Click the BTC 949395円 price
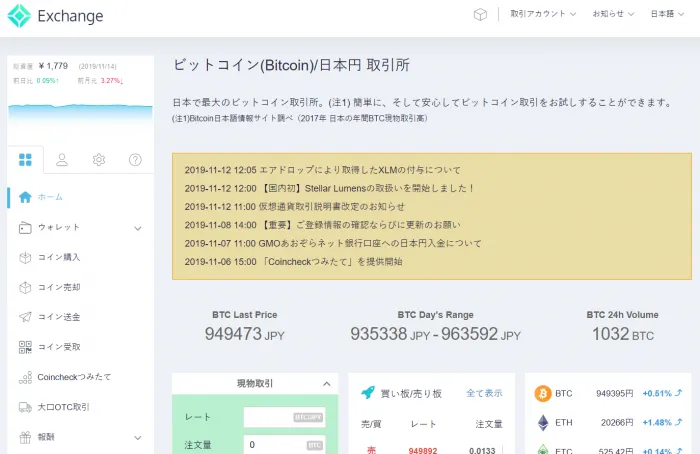Image resolution: width=700 pixels, height=454 pixels. click(x=615, y=393)
